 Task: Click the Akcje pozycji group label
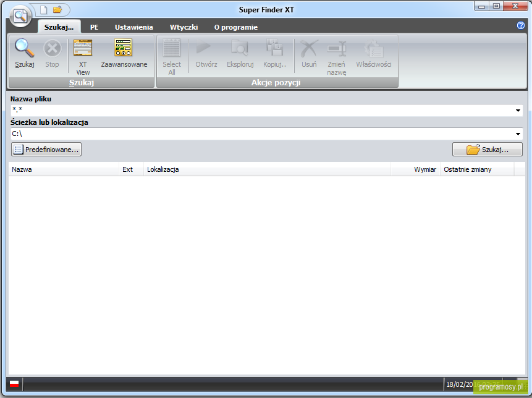click(276, 82)
